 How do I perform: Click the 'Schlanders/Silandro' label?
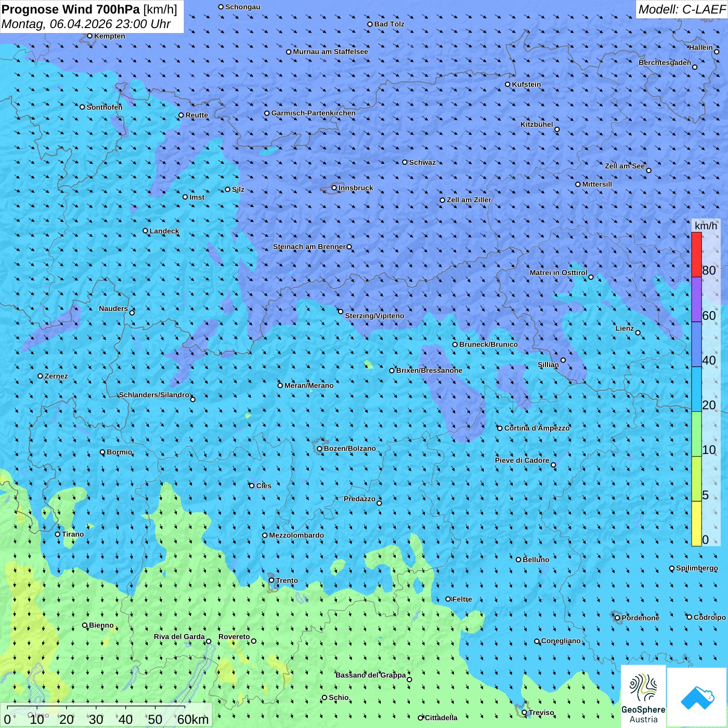[154, 395]
